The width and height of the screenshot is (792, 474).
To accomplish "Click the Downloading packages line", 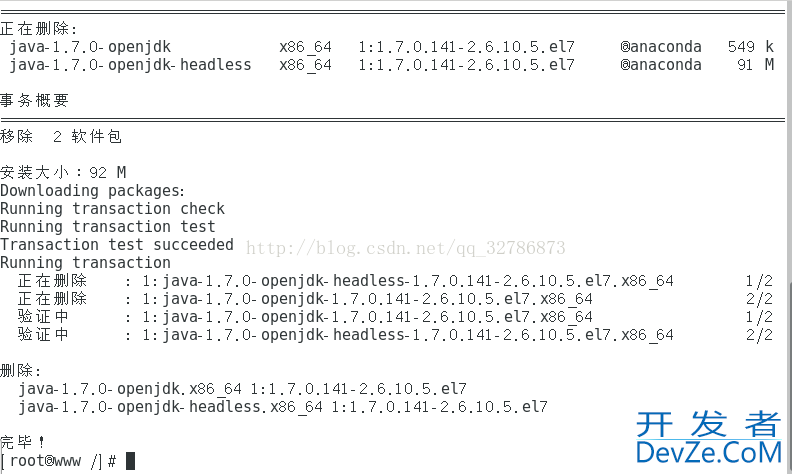I will click(93, 191).
